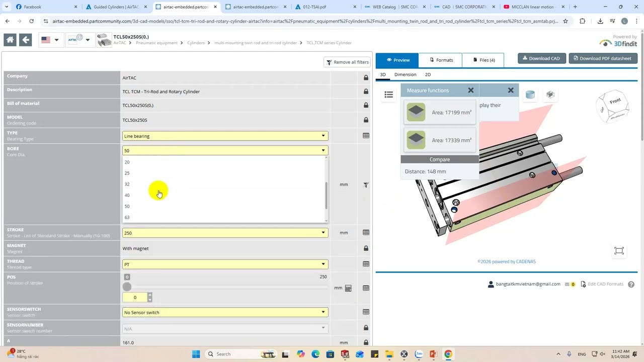Select bore 20 from the list
The width and height of the screenshot is (644, 362).
[x=224, y=162]
